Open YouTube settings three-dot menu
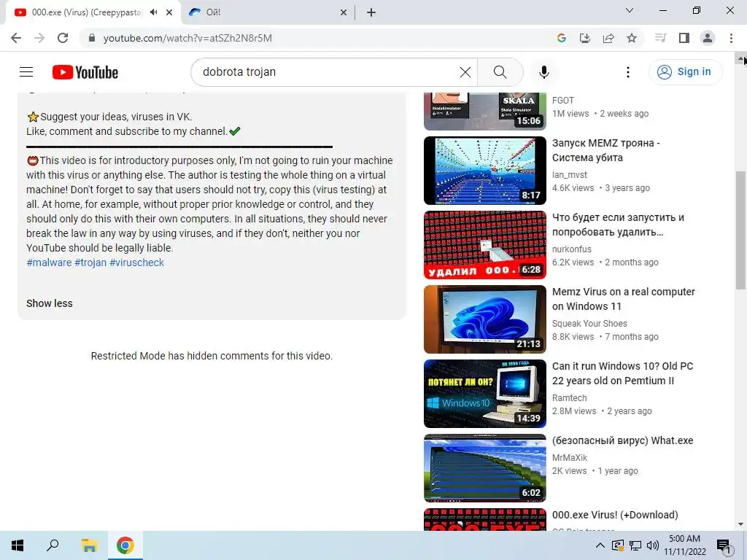 (x=628, y=72)
